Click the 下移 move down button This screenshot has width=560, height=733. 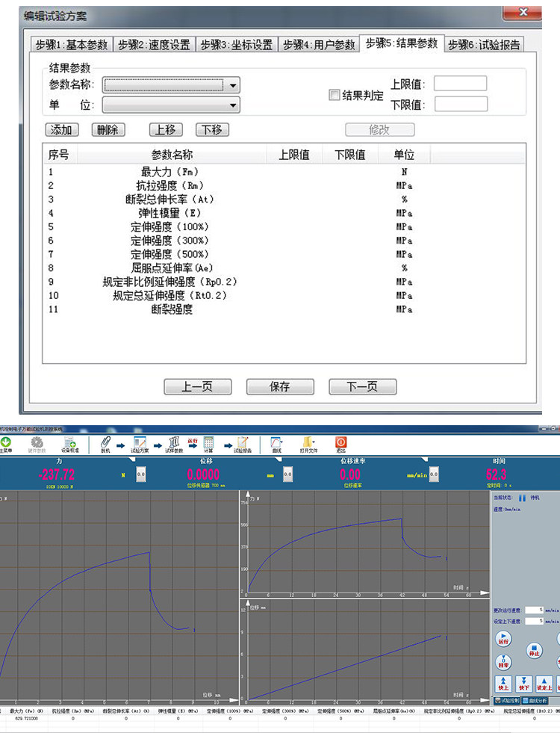coord(213,129)
